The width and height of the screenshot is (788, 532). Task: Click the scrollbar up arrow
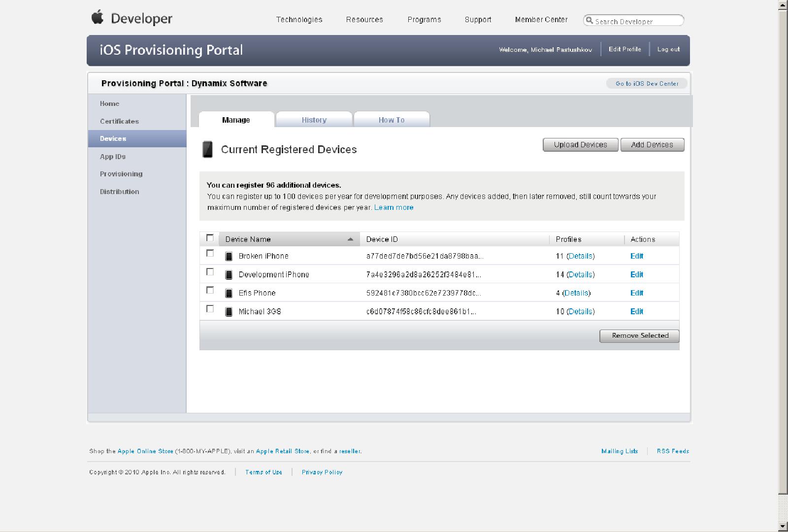click(x=783, y=4)
